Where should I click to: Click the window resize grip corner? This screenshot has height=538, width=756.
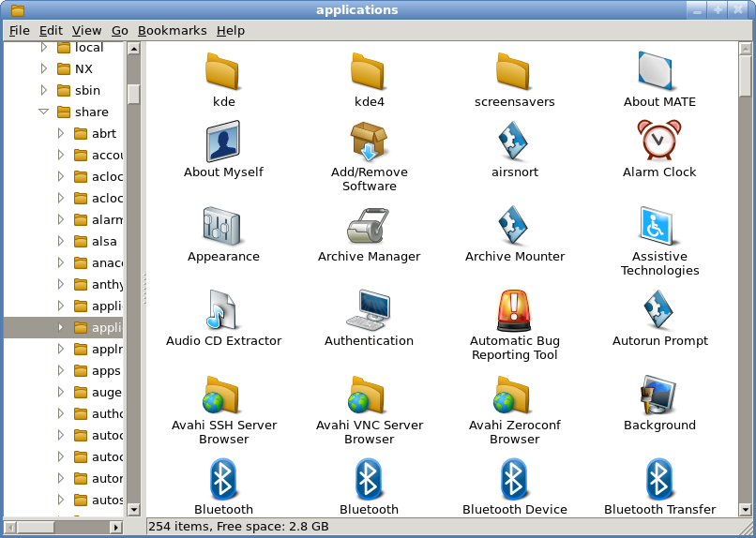pos(746,527)
